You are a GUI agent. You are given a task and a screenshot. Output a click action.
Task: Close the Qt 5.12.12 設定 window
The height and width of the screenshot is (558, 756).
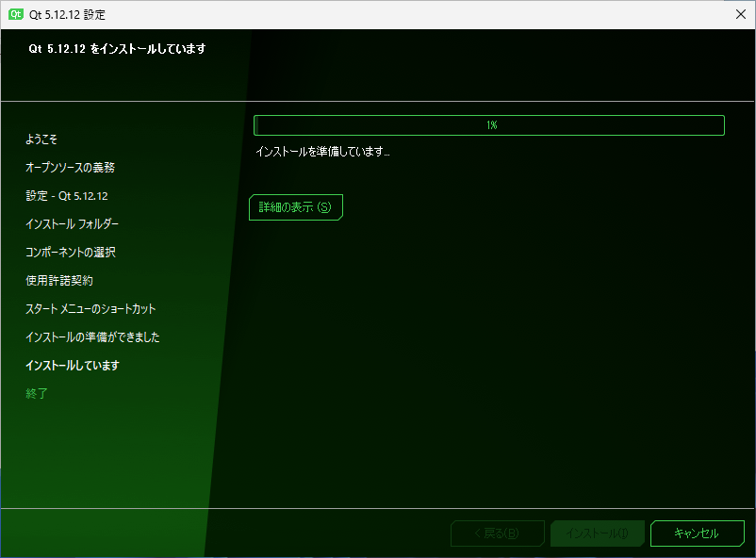741,14
